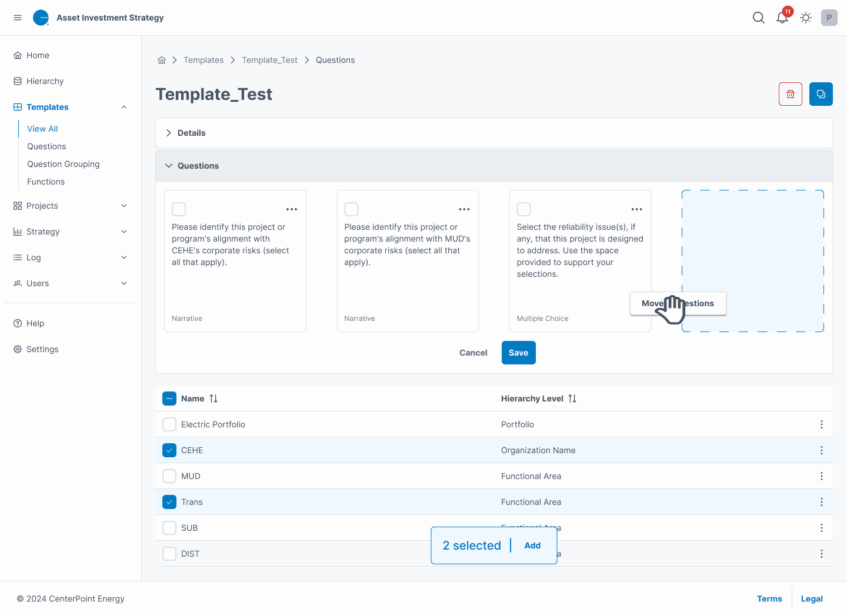Image resolution: width=847 pixels, height=616 pixels.
Task: Select View All under Templates
Action: click(x=42, y=129)
